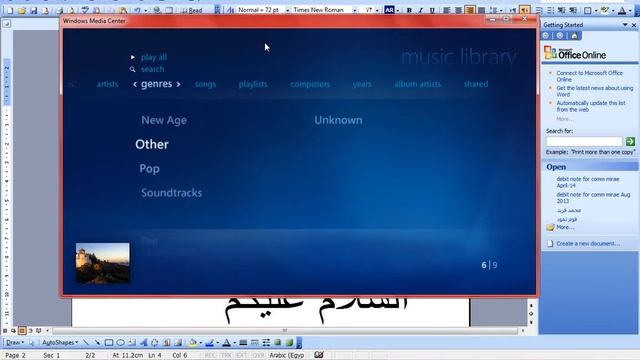This screenshot has width=640, height=360.
Task: Switch to the shared tab in music library
Action: (476, 84)
